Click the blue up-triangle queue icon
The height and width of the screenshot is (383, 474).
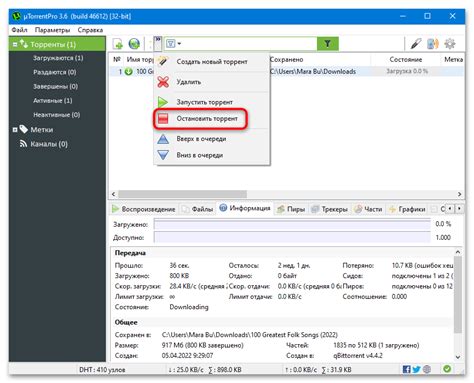(x=163, y=139)
